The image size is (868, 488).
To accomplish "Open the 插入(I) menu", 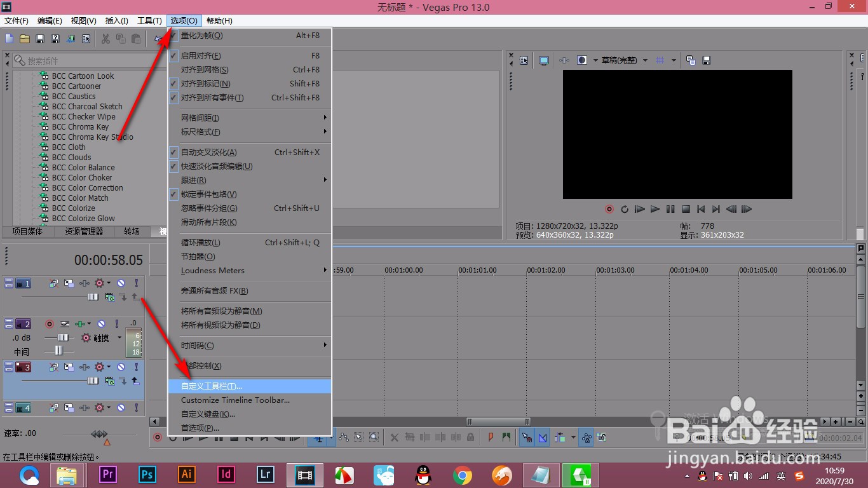I will click(117, 21).
